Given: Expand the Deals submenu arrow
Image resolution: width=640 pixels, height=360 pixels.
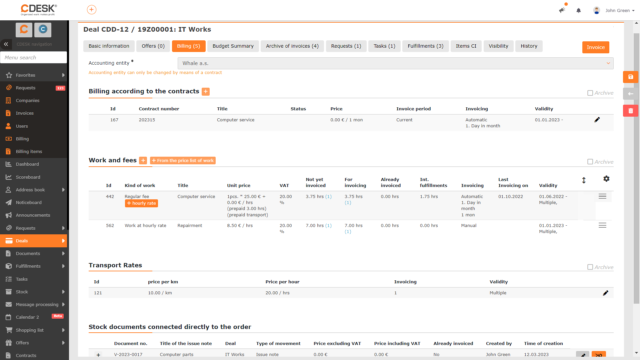Looking at the screenshot, I should (x=63, y=241).
